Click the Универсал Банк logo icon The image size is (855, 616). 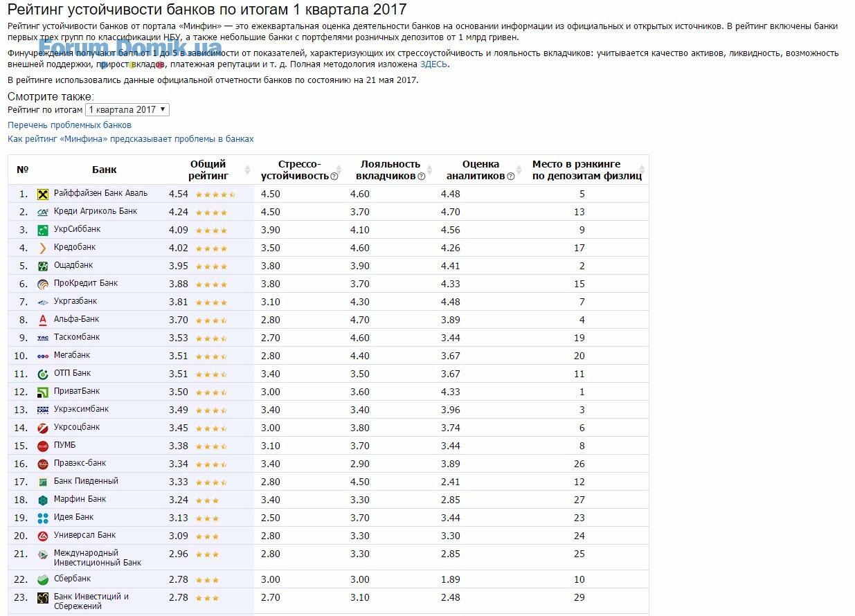coord(43,536)
